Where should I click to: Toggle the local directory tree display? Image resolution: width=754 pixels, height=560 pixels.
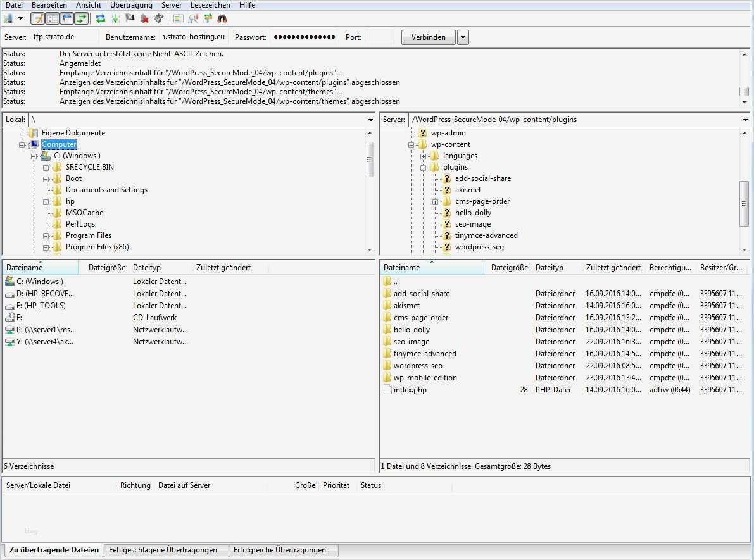point(53,18)
